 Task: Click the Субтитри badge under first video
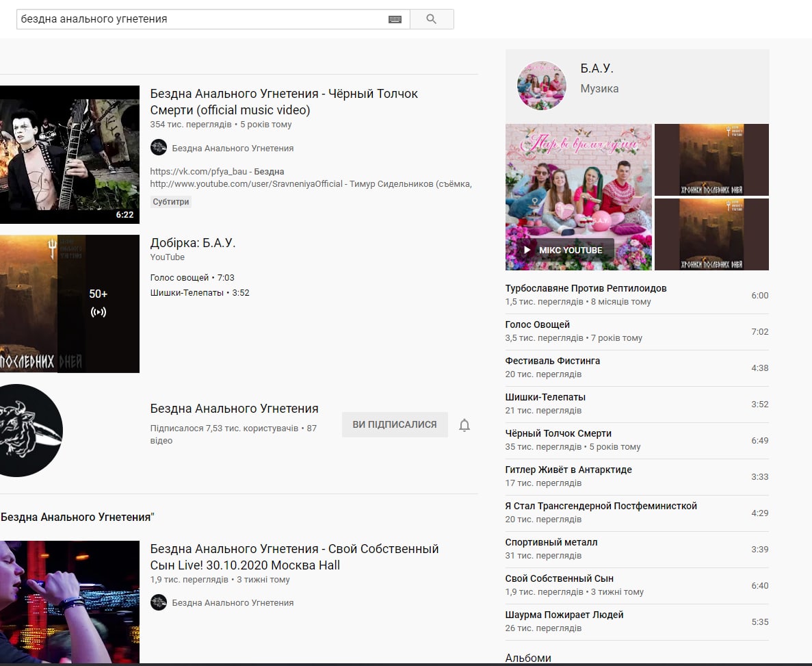pyautogui.click(x=171, y=202)
